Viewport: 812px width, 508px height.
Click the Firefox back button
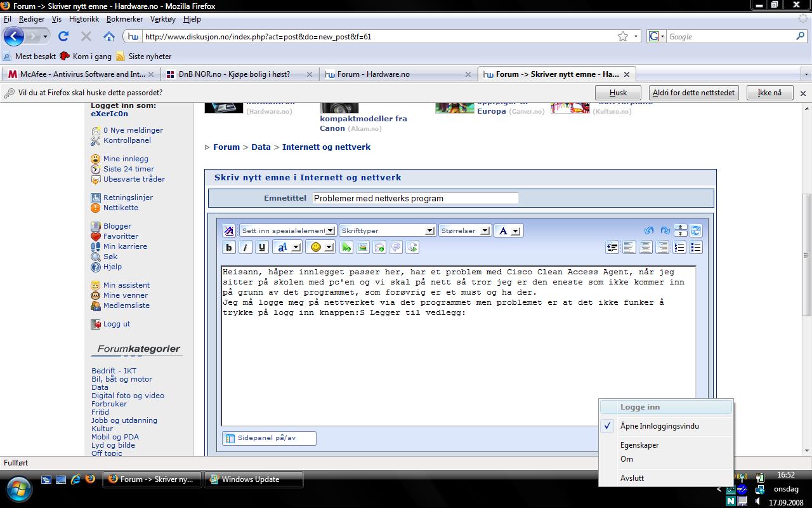point(14,36)
